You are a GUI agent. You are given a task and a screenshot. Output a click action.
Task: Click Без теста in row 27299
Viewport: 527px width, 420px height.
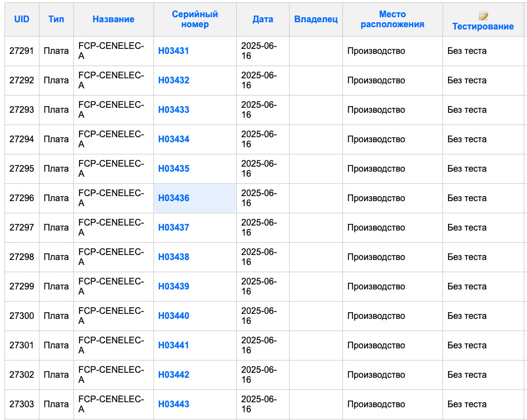coord(467,286)
